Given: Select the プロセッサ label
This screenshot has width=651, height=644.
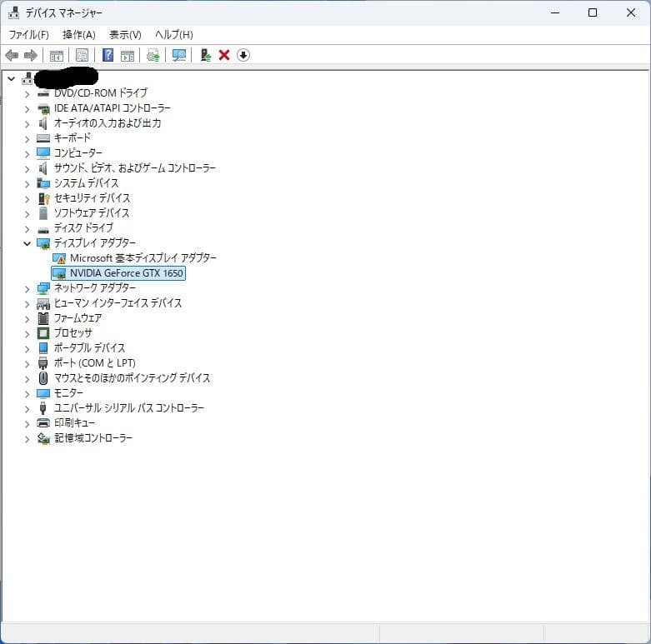Looking at the screenshot, I should point(73,332).
